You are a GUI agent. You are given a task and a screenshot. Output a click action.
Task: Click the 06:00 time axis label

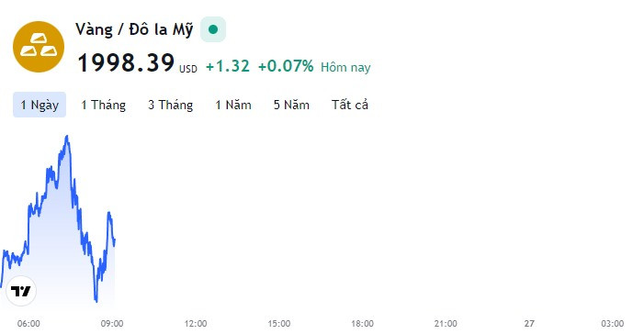(x=28, y=323)
